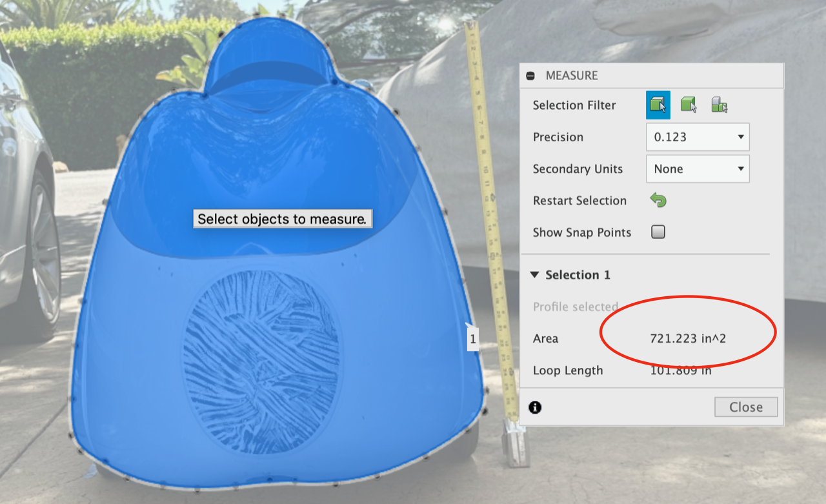Open the info icon in Measure dialog
This screenshot has height=504, width=826.
(x=535, y=407)
